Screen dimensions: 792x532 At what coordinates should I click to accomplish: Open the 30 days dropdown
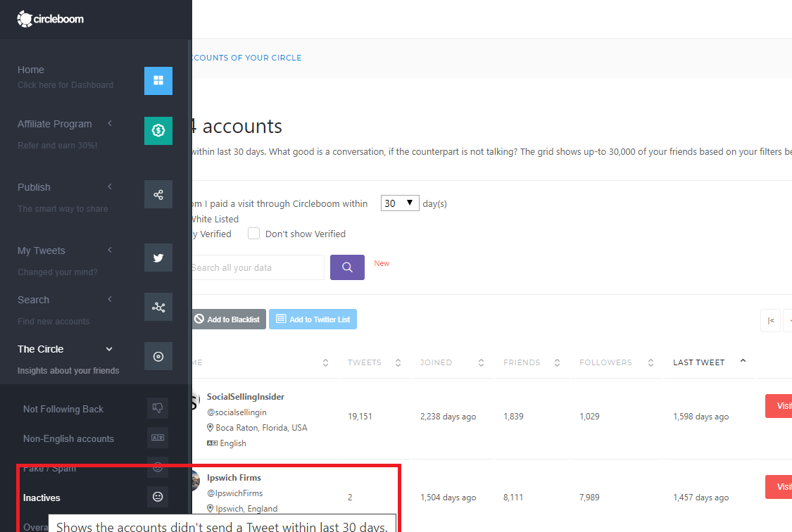coord(400,203)
